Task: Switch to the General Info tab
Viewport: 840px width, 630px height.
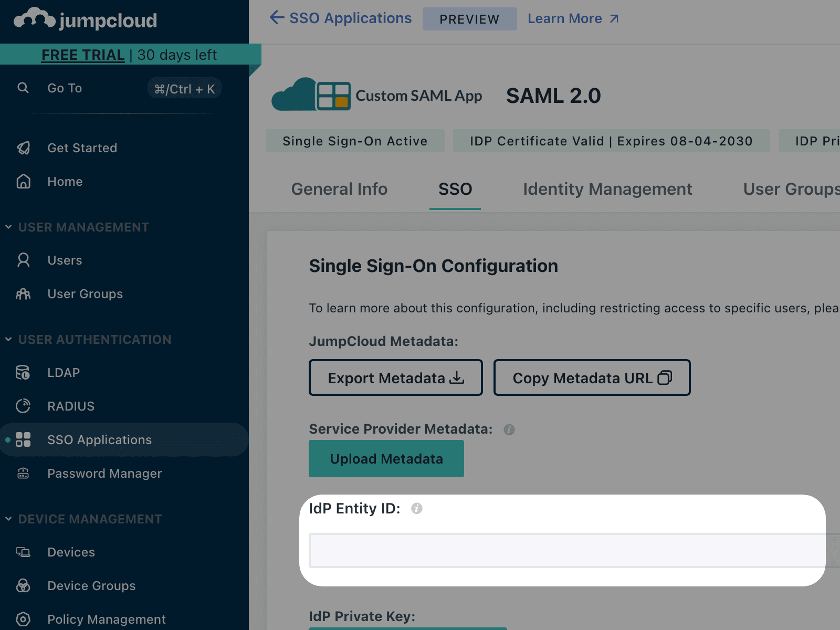Action: pyautogui.click(x=339, y=189)
